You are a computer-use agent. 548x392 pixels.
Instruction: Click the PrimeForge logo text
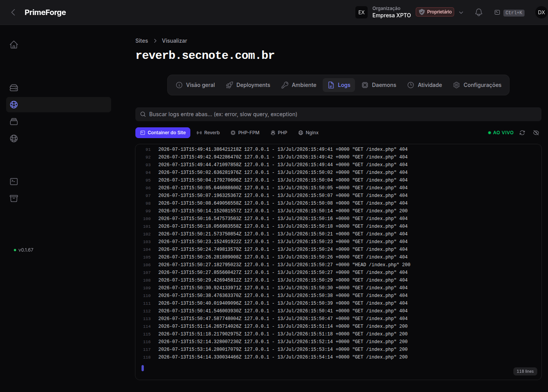45,12
